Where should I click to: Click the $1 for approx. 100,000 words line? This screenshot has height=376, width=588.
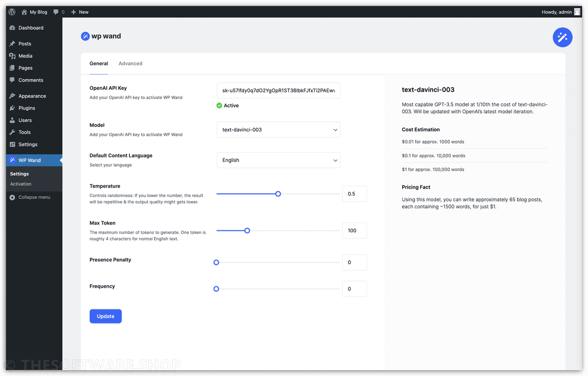click(433, 170)
